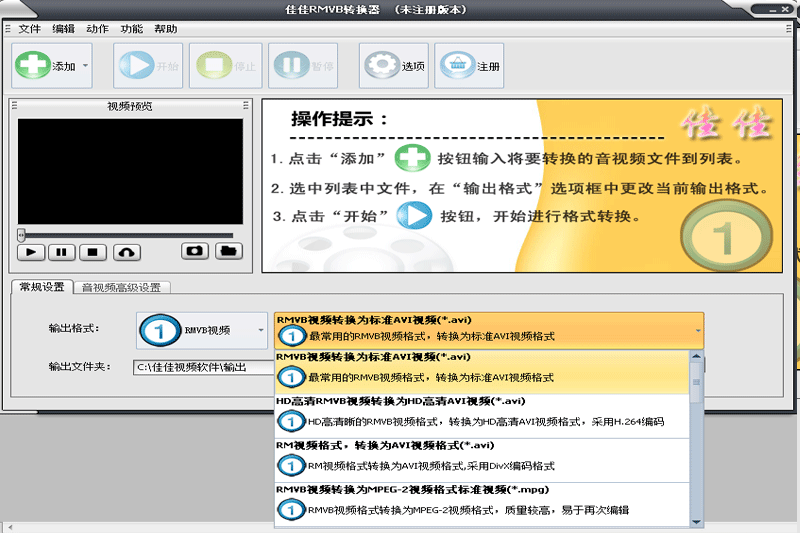Click the dropdown list scroll down arrow

[696, 521]
